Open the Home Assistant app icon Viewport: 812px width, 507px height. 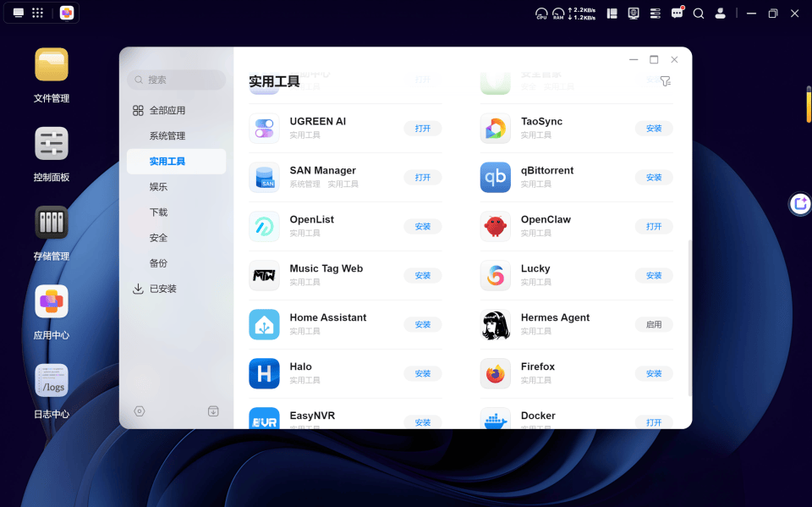[x=264, y=324]
